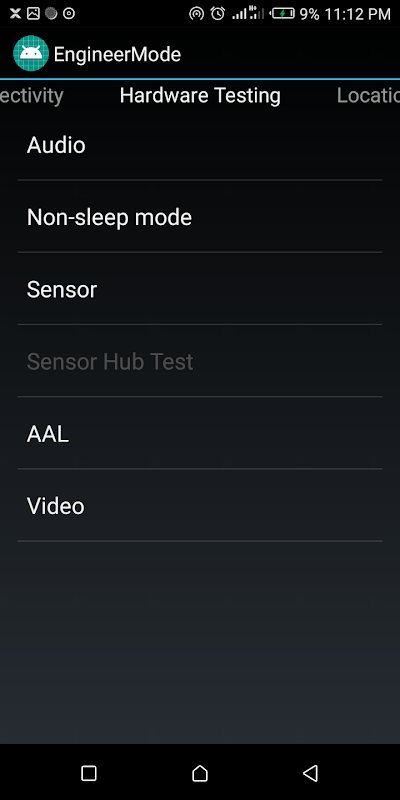Viewport: 400px width, 800px height.
Task: Open the Audio test entry
Action: click(x=200, y=145)
